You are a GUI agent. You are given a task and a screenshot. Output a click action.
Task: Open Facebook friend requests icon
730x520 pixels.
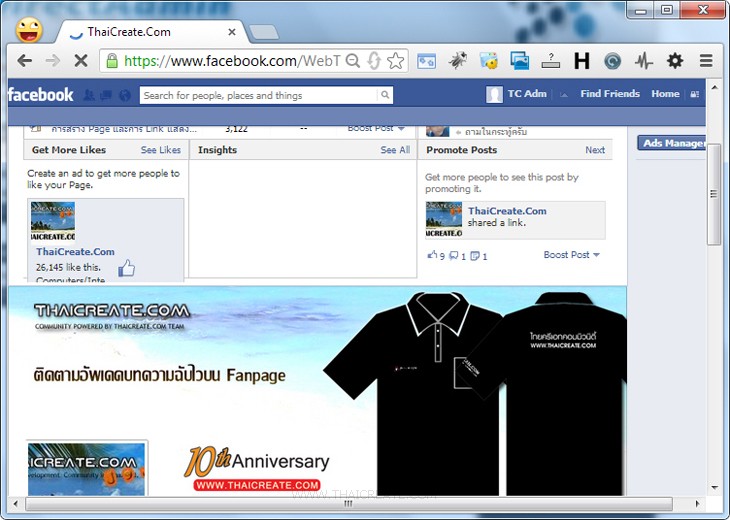click(89, 95)
